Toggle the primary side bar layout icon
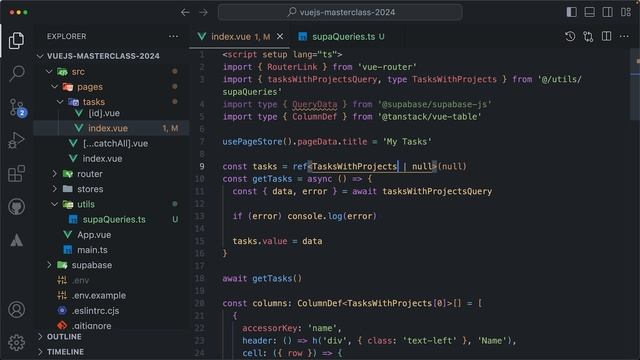The width and height of the screenshot is (640, 360). tap(571, 12)
